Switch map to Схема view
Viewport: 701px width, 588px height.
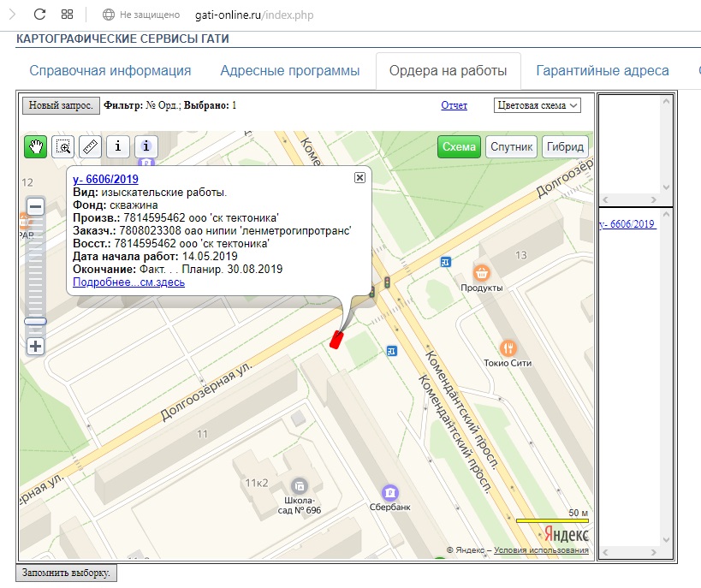coord(460,147)
